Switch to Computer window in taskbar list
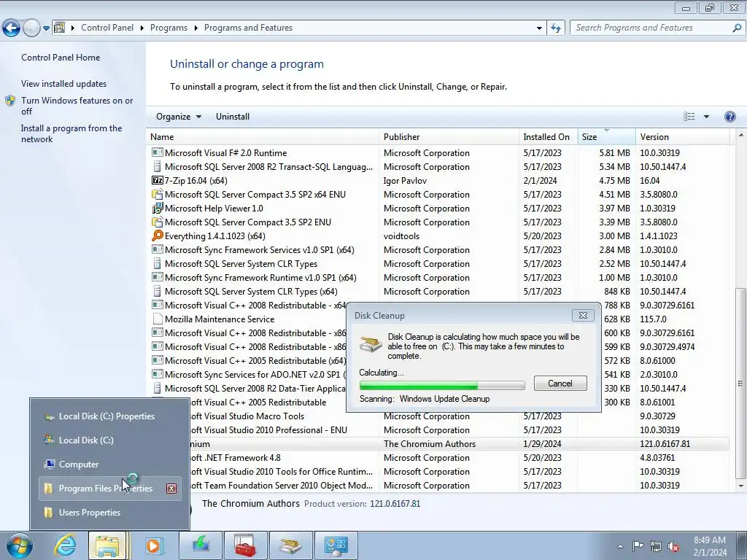The height and width of the screenshot is (560, 747). 109,464
